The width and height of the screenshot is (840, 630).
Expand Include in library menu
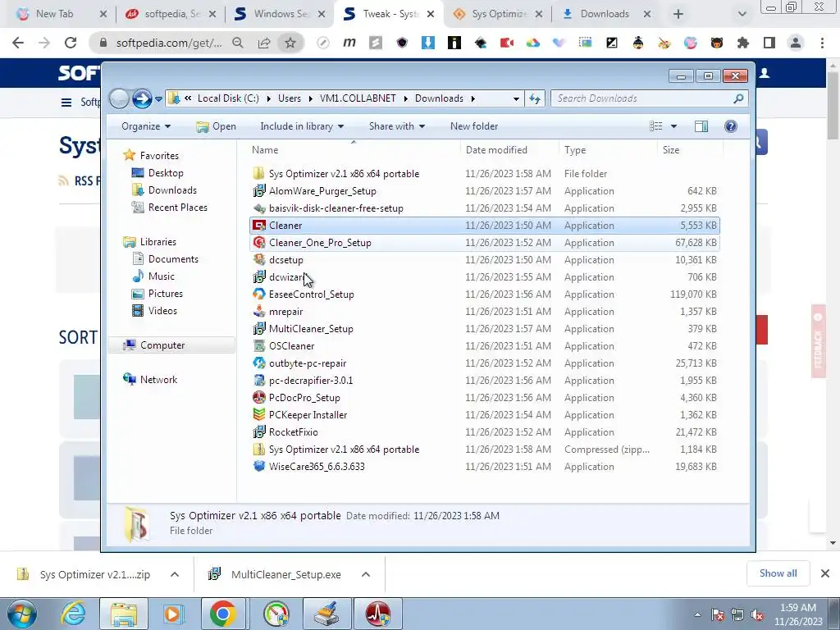302,126
